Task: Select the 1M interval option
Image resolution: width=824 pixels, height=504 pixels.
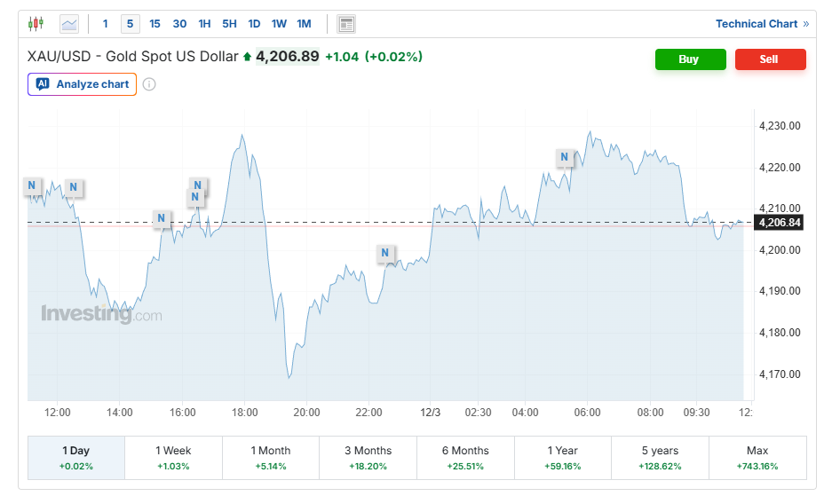Action: pos(304,24)
